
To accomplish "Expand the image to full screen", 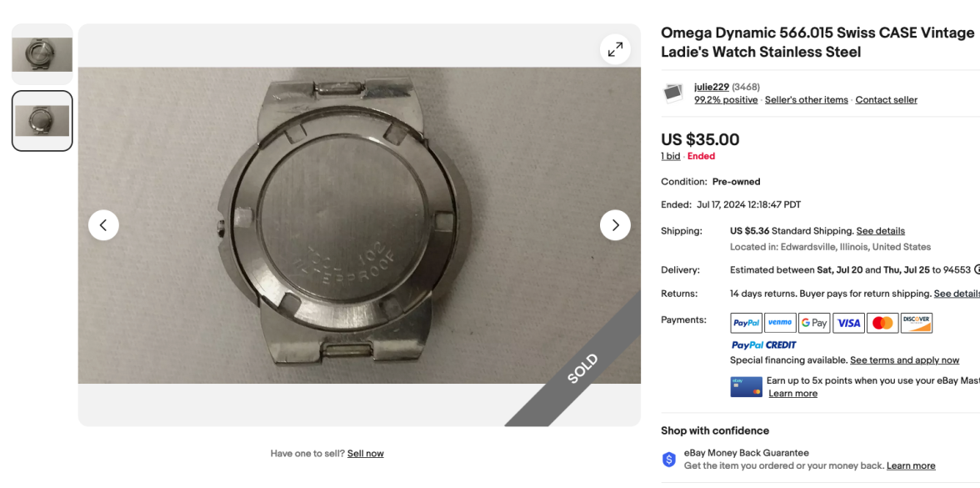I will point(615,49).
